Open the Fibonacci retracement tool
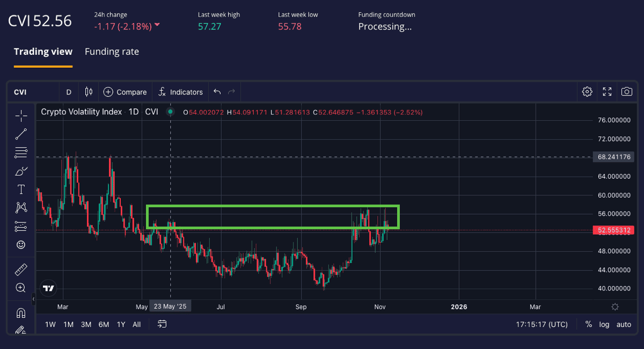644x349 pixels. [x=21, y=152]
